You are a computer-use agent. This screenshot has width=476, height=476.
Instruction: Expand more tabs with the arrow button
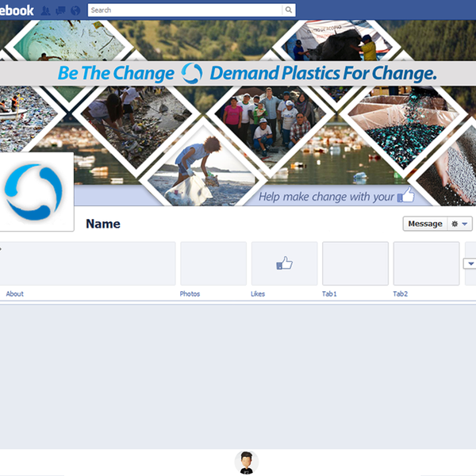point(469,263)
